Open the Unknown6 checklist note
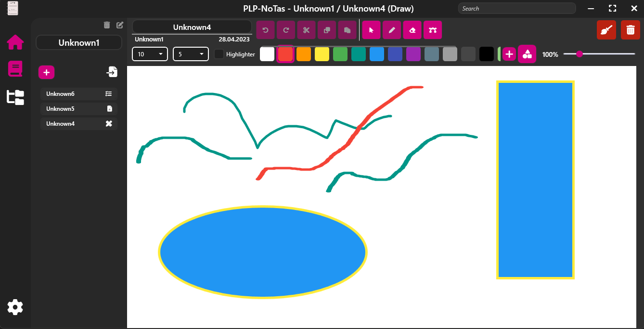This screenshot has width=644, height=329. (78, 94)
